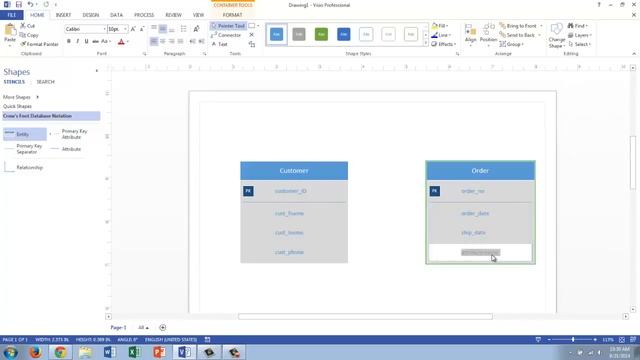Open the rectangle shape tool dropdown
The height and width of the screenshot is (360, 640).
pos(258,26)
